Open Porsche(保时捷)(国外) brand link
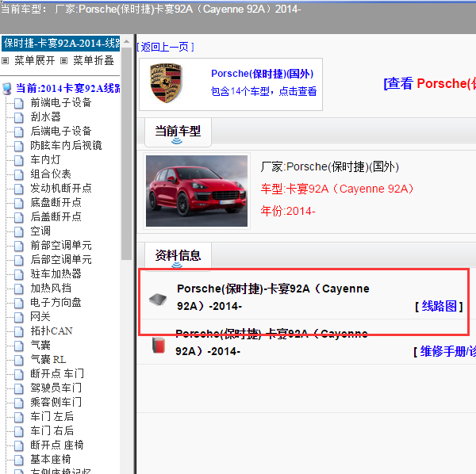Image resolution: width=476 pixels, height=474 pixels. pos(263,74)
